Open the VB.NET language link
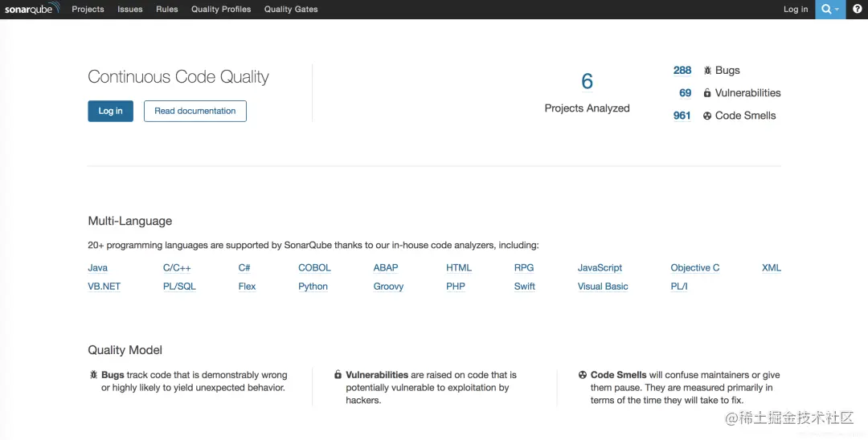868x440 pixels. tap(104, 287)
